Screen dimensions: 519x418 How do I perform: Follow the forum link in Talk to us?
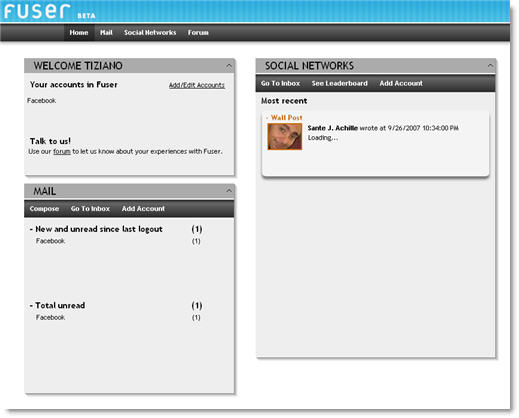coord(62,152)
